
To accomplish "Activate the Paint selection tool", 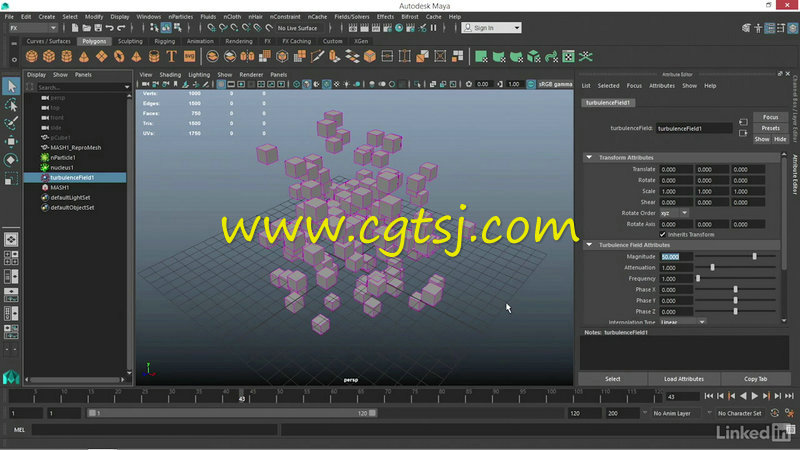I will tap(11, 123).
